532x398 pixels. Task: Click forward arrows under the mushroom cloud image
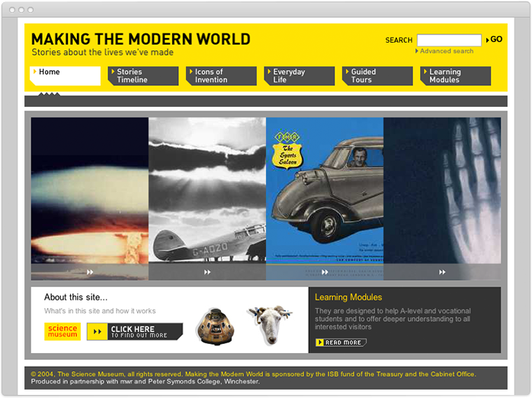click(90, 272)
